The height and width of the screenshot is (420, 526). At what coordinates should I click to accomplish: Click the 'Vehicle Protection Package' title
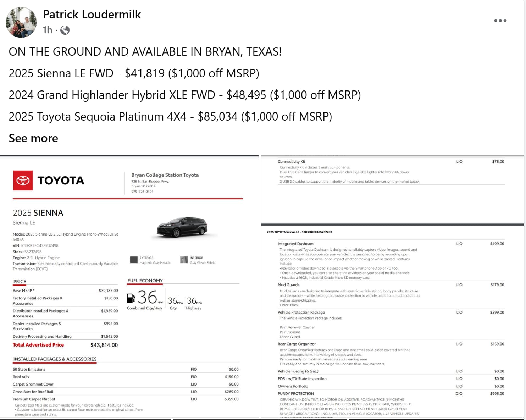pos(301,312)
